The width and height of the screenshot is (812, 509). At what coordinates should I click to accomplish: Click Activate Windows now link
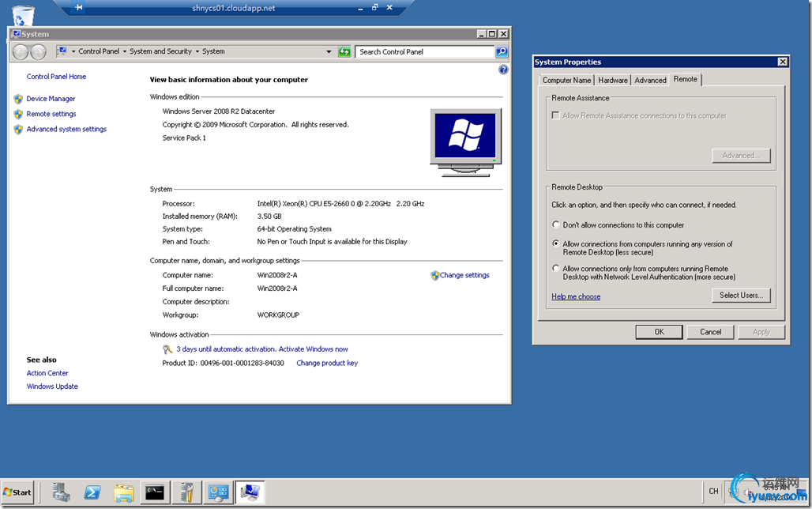point(314,349)
